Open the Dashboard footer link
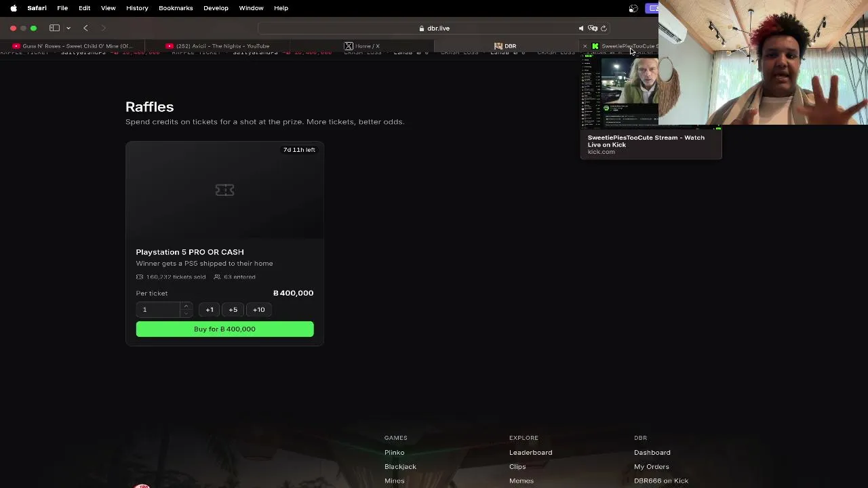The image size is (868, 488). (652, 453)
